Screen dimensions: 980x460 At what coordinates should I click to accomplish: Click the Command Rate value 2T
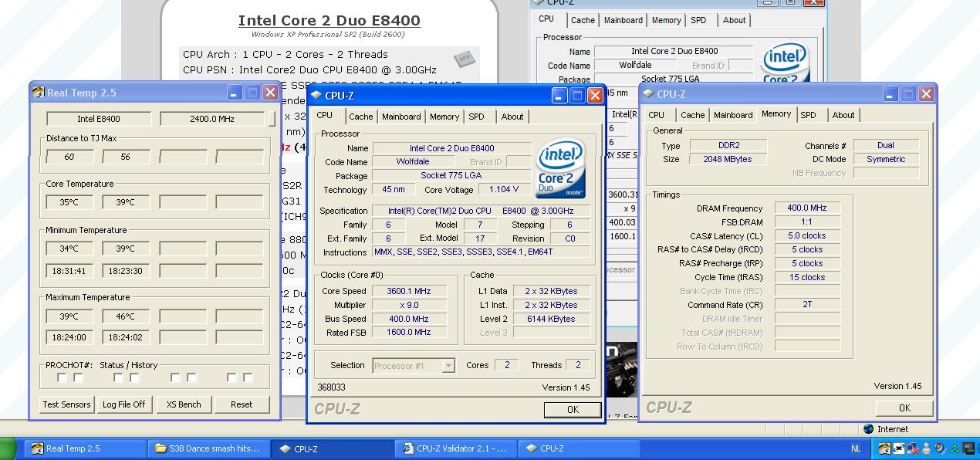(807, 304)
